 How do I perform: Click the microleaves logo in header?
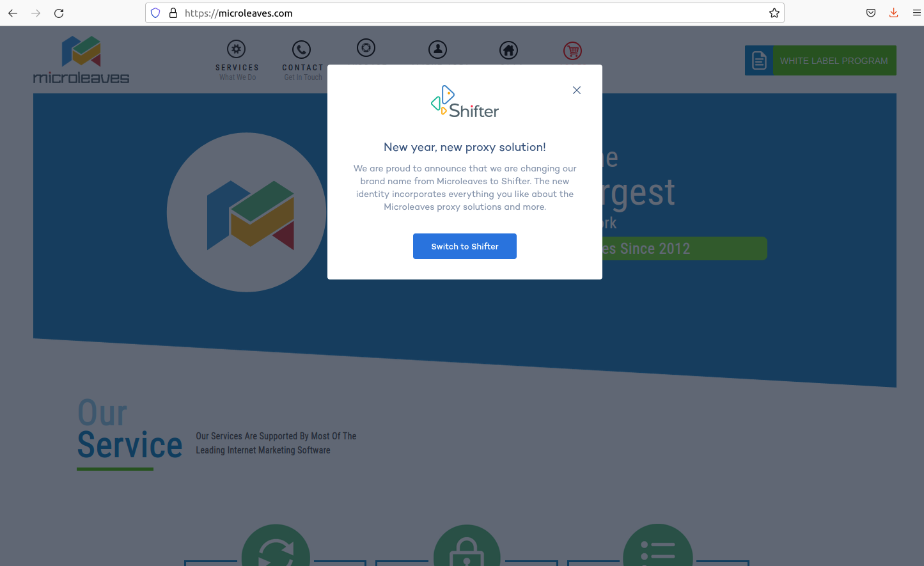(x=81, y=60)
